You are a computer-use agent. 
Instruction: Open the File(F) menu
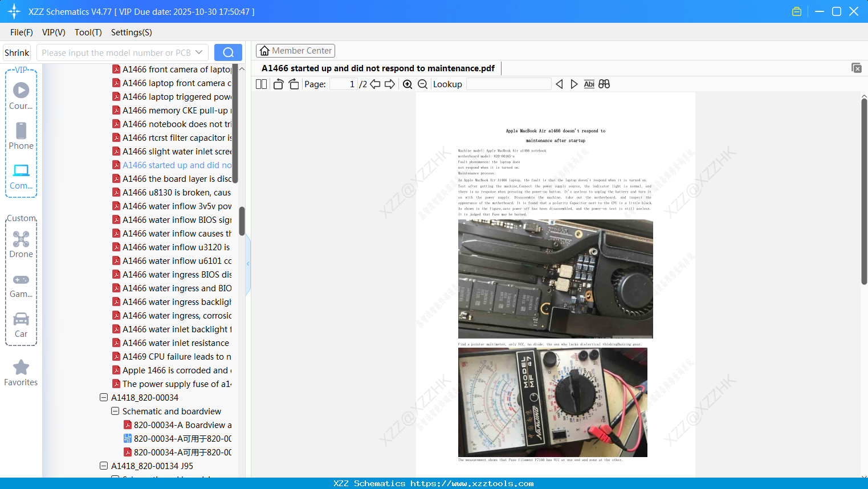[x=22, y=32]
